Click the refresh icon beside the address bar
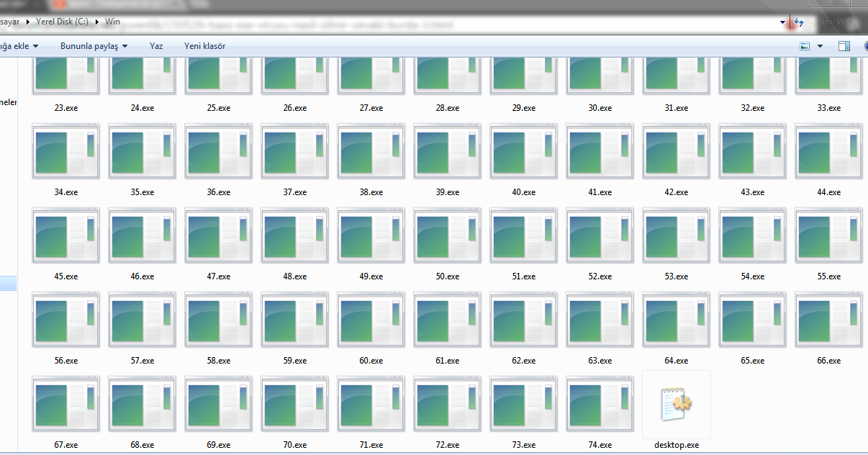 click(x=798, y=22)
